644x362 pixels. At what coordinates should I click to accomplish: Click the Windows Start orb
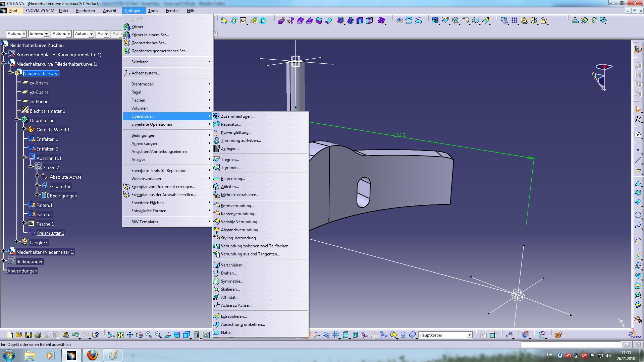pyautogui.click(x=9, y=355)
